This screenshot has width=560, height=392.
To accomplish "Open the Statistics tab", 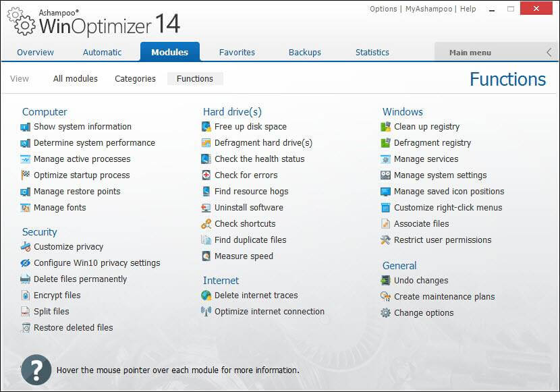I will 372,53.
